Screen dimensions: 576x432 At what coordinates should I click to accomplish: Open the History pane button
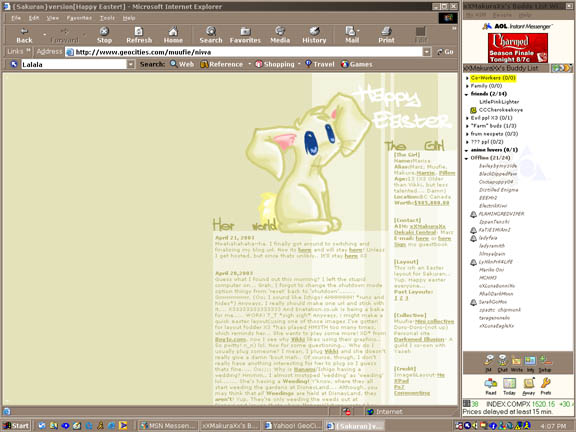(x=314, y=35)
